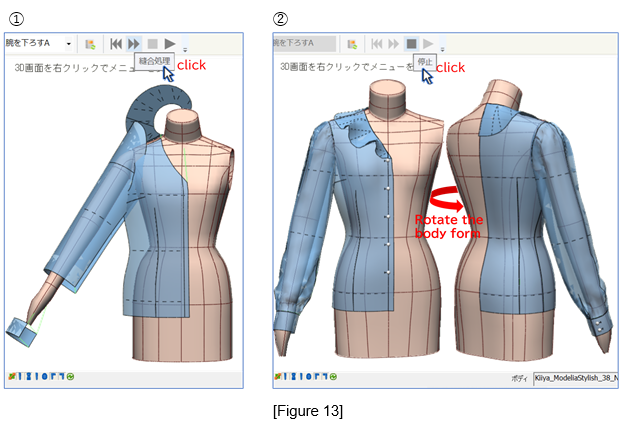Click the rewind-to-start button in panel ①
This screenshot has height=429, width=623.
click(116, 44)
